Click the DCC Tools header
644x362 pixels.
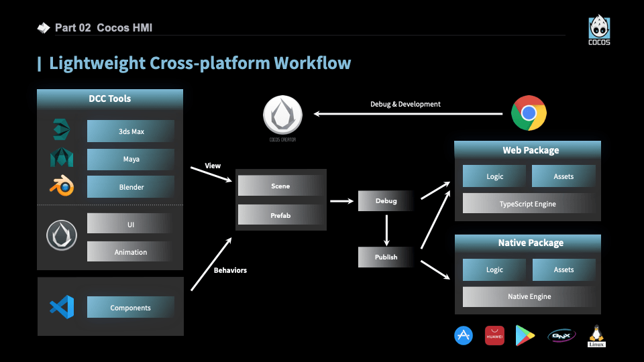click(109, 99)
